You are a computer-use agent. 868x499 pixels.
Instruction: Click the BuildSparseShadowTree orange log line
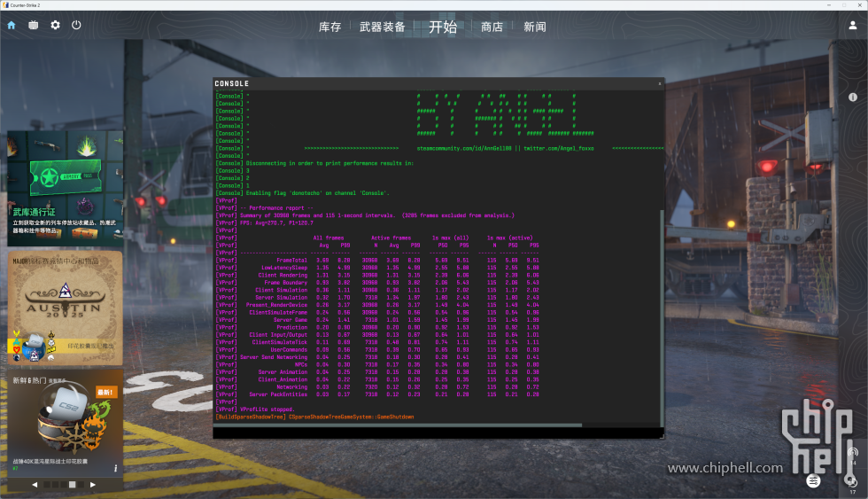tap(314, 417)
